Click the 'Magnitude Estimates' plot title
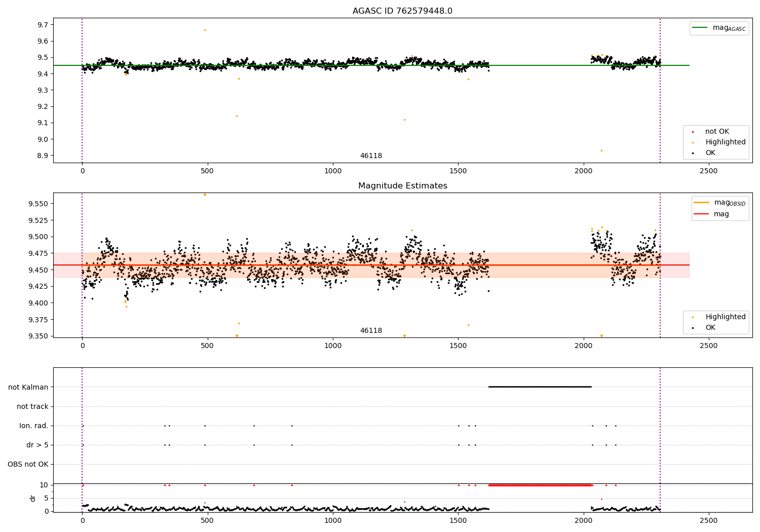 (402, 186)
